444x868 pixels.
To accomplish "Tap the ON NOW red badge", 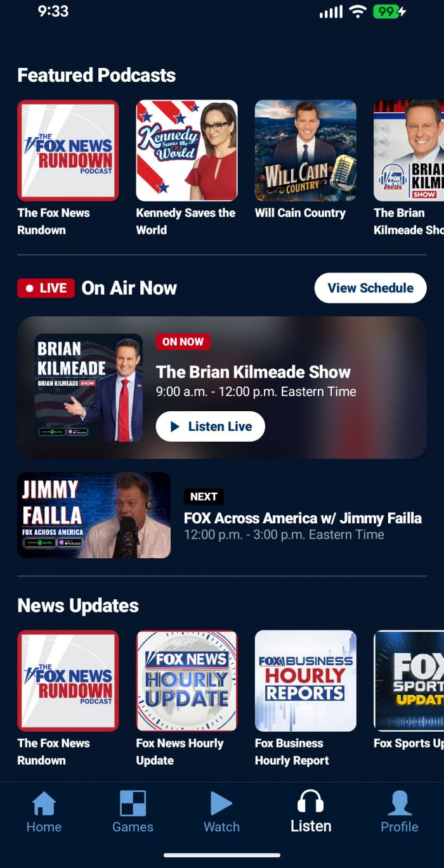I will click(x=183, y=341).
